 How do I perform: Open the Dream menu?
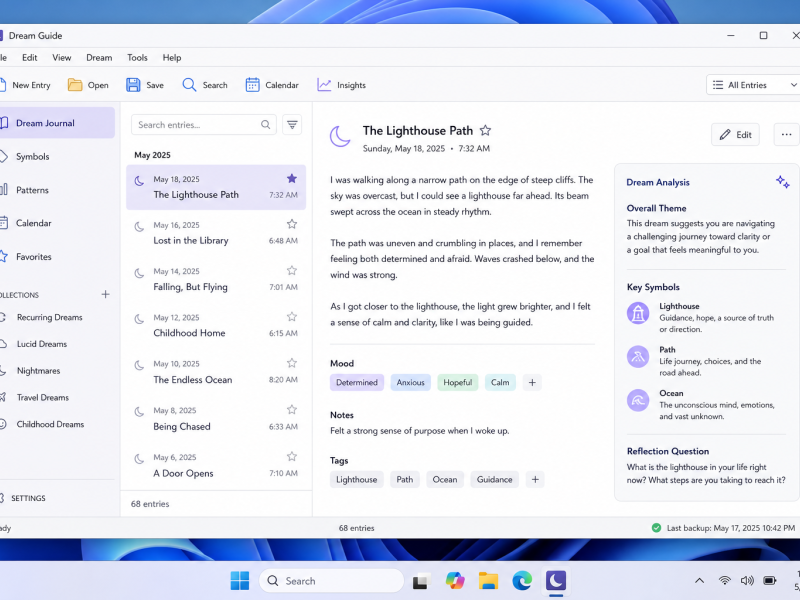pyautogui.click(x=99, y=58)
